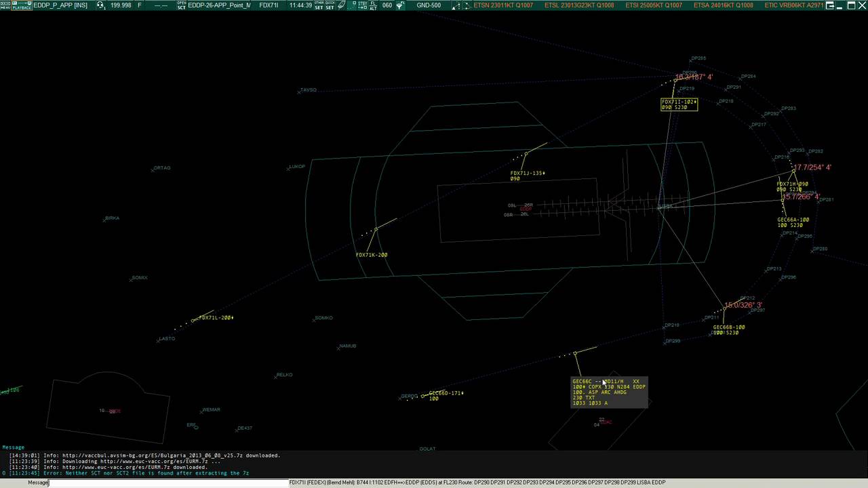This screenshot has height=488, width=868.
Task: Toggle the STBY mode indicator
Action: point(362,5)
